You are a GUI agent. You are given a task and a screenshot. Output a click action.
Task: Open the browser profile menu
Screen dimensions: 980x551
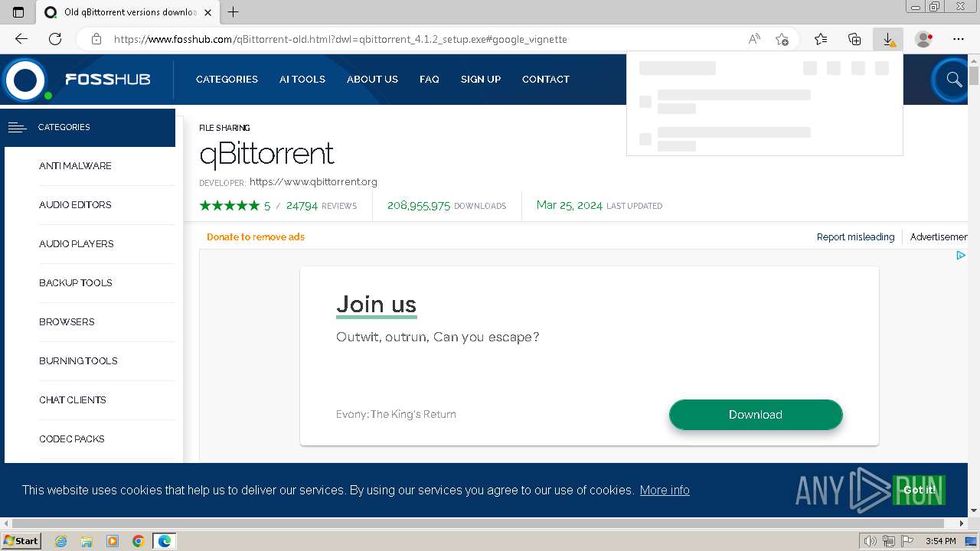click(x=923, y=39)
